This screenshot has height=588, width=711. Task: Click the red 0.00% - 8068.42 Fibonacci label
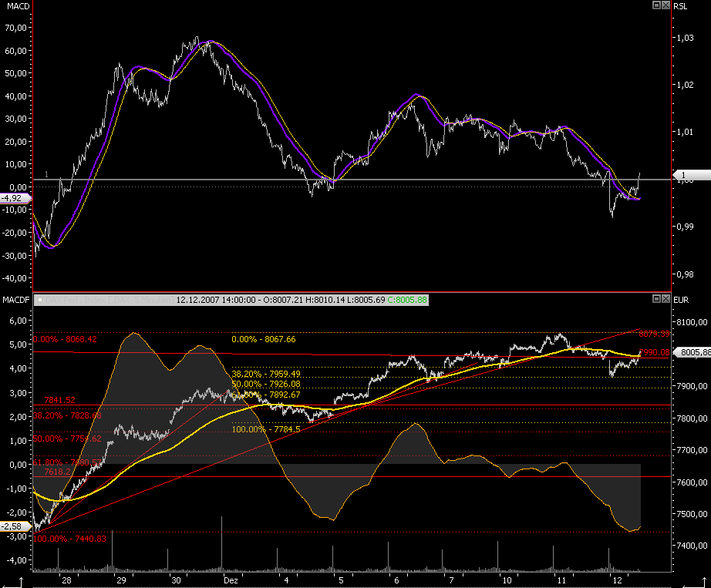point(65,339)
